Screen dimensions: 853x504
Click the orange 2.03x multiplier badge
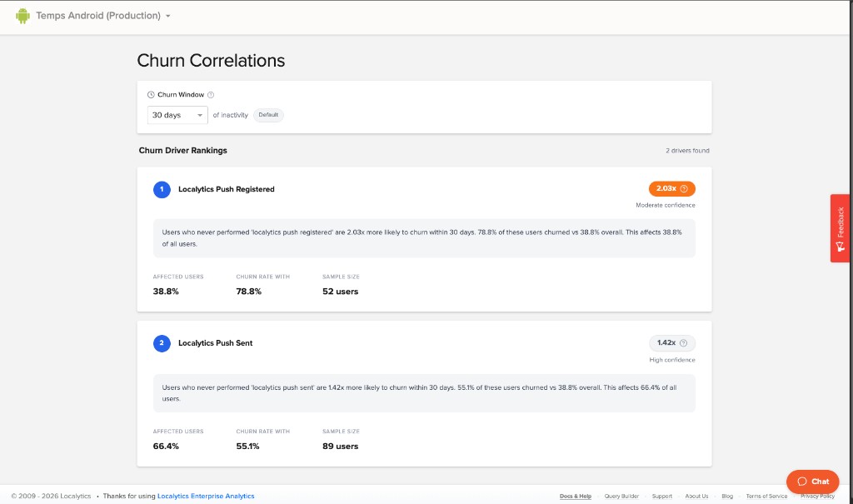(672, 189)
